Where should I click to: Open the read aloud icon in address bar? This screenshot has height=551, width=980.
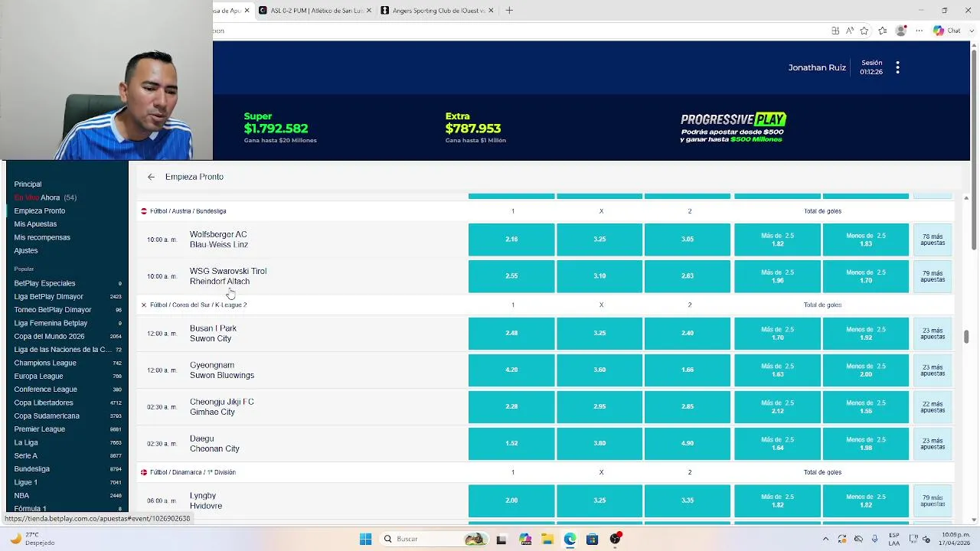[850, 31]
